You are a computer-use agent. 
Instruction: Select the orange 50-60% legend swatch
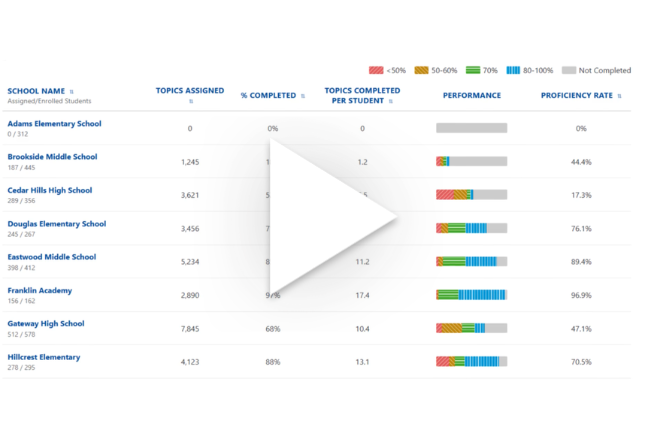click(423, 70)
